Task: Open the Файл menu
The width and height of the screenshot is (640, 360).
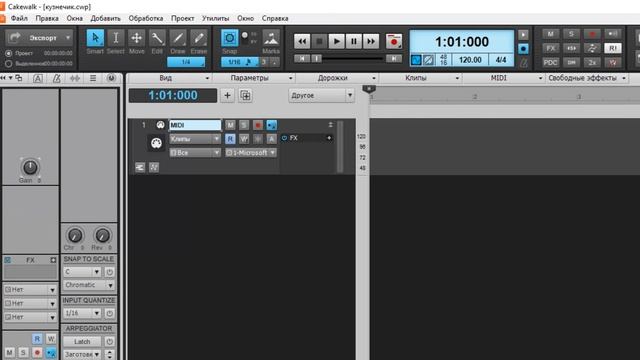Action: pos(19,18)
